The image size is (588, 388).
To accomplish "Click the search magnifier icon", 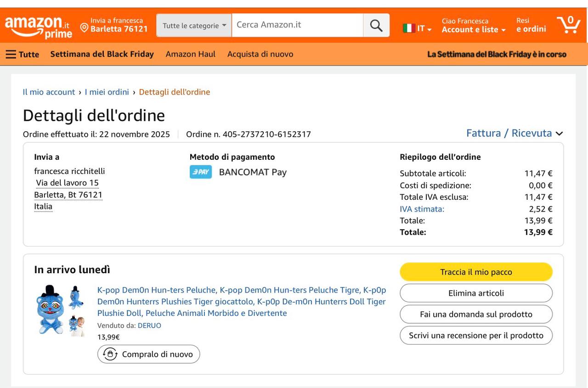I will (x=376, y=26).
